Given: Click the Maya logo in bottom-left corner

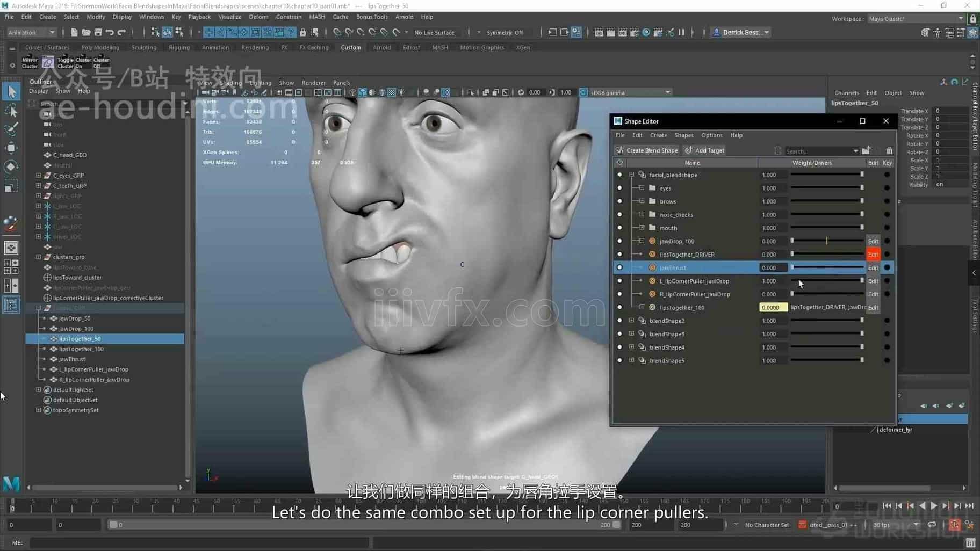Looking at the screenshot, I should pyautogui.click(x=11, y=484).
